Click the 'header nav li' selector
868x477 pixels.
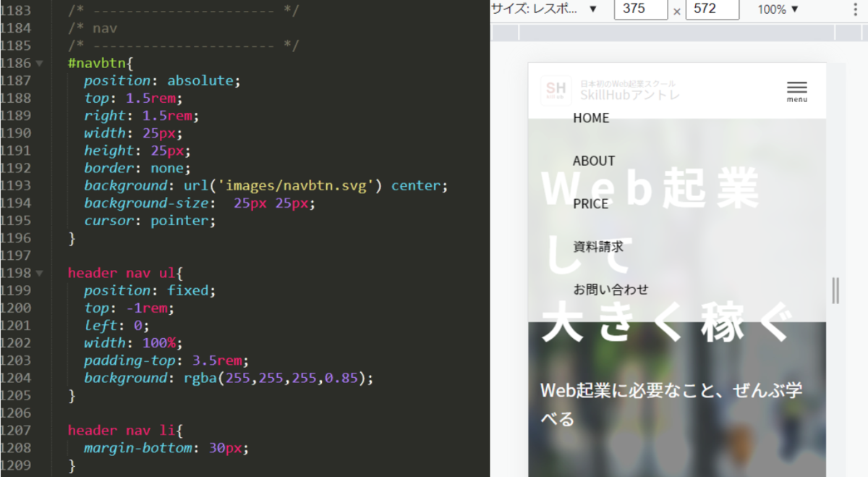pyautogui.click(x=122, y=430)
